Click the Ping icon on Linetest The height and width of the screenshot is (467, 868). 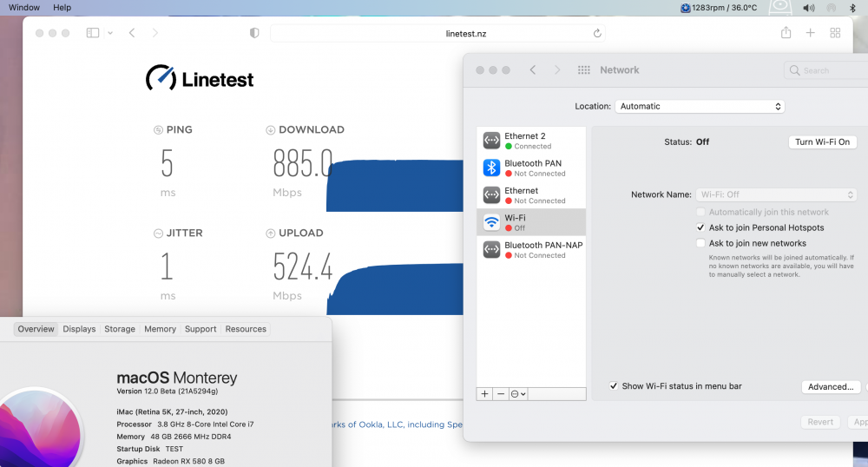point(158,130)
